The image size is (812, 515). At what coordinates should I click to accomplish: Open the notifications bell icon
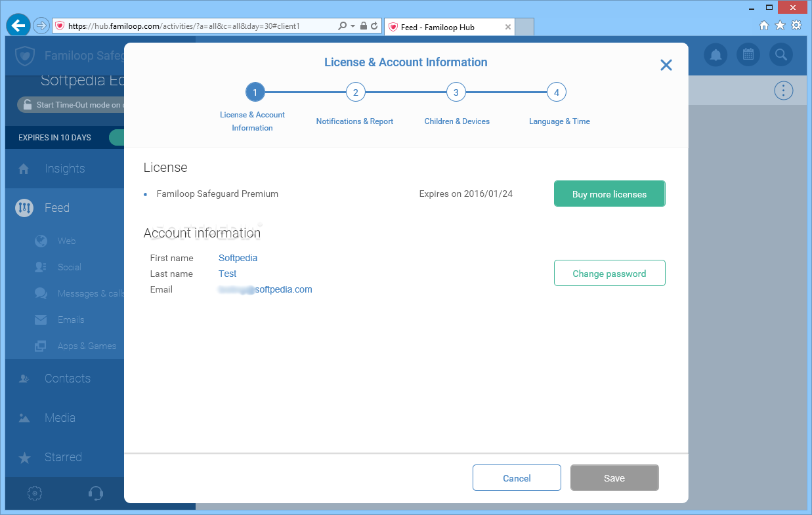click(x=716, y=54)
